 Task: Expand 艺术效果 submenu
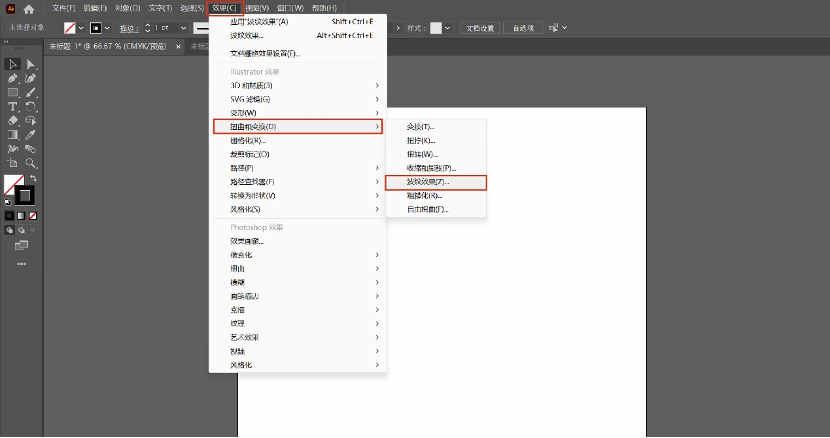(297, 337)
